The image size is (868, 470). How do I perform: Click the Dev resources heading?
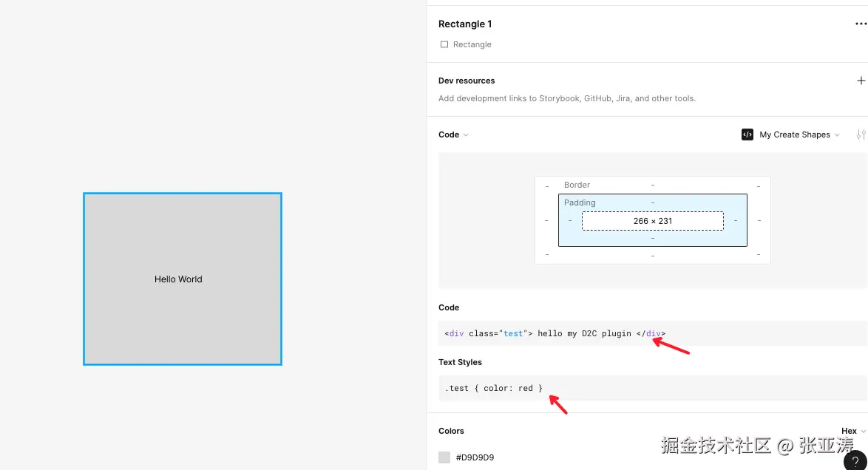tap(467, 81)
